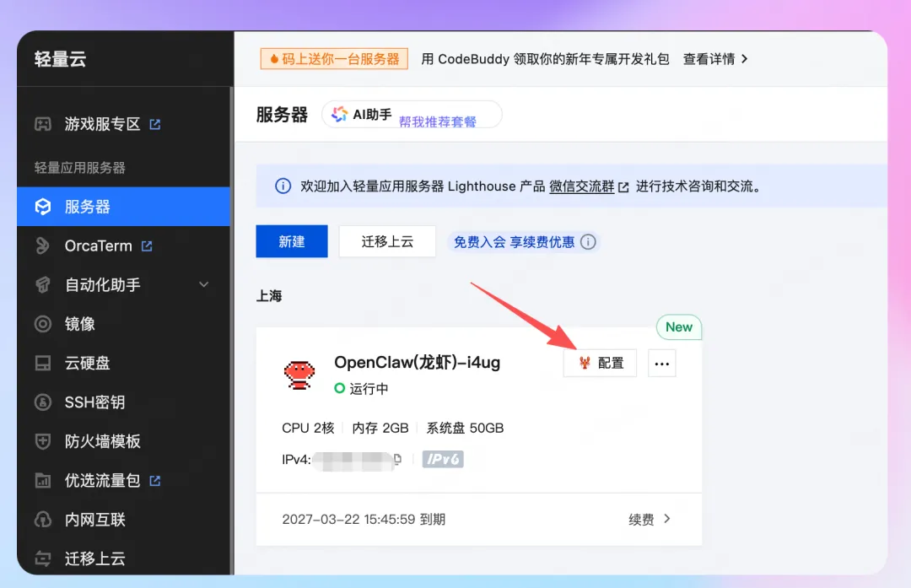This screenshot has height=588, width=911.
Task: Click the 优选流量包 chart icon
Action: 43,481
